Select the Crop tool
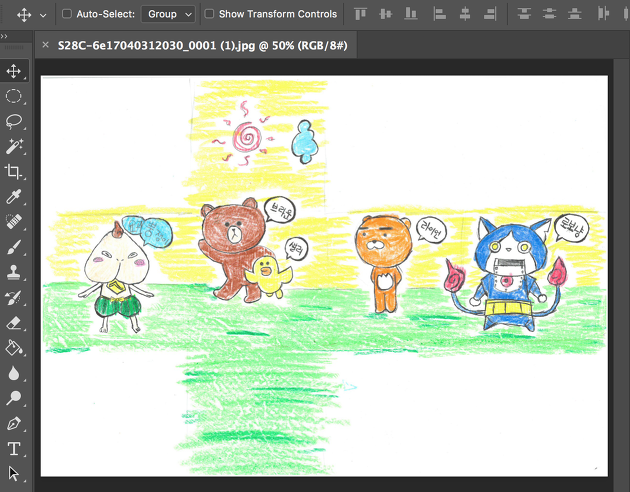 point(14,171)
